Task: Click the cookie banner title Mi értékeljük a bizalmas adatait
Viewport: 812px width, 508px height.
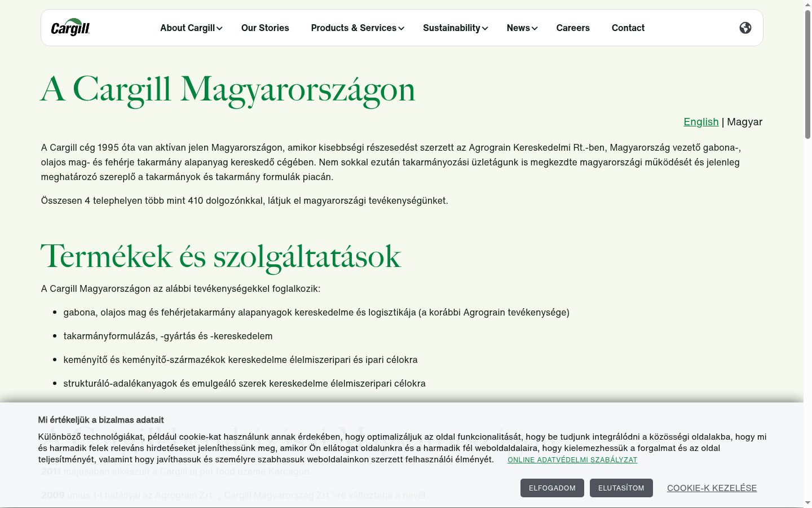Action: pos(101,420)
